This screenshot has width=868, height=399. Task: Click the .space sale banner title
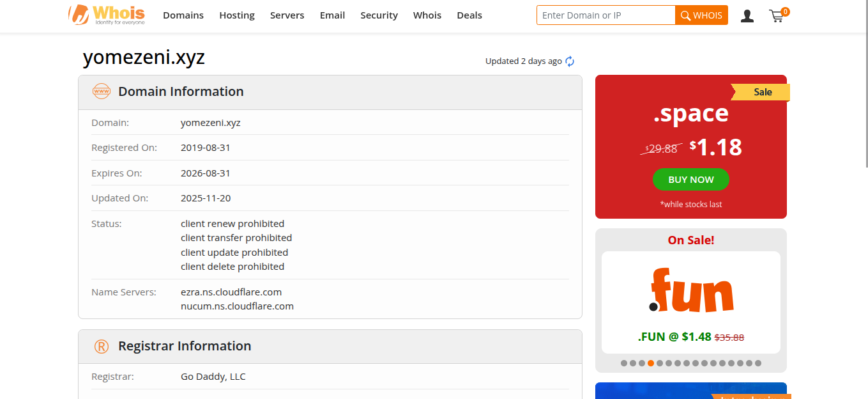(x=691, y=114)
